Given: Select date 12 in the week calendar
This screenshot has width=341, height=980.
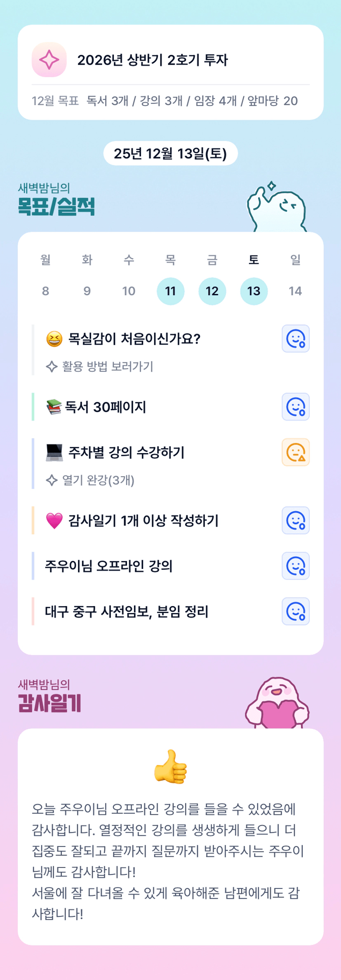Looking at the screenshot, I should pos(212,291).
